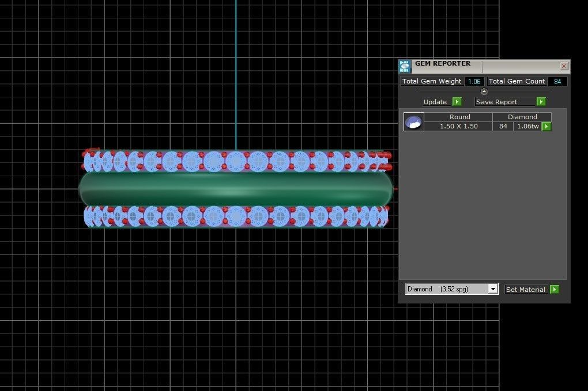This screenshot has height=391, width=588.
Task: Click the green arrow next to Save Report
Action: pyautogui.click(x=541, y=102)
